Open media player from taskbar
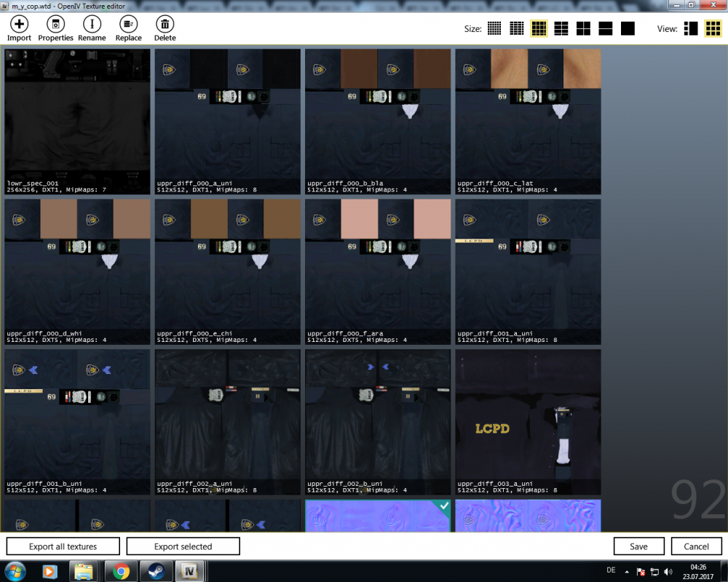728x582 pixels. click(49, 571)
